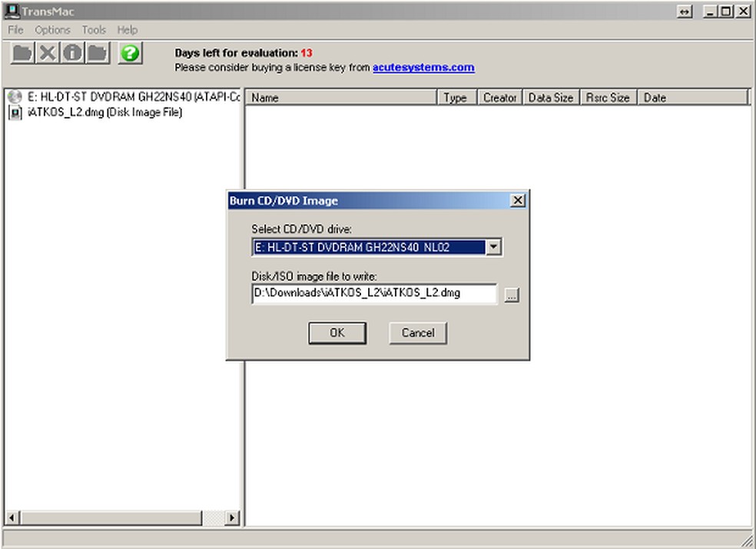The width and height of the screenshot is (756, 549).
Task: Click the 'Select CD/DVD drive:' label
Action: [302, 229]
